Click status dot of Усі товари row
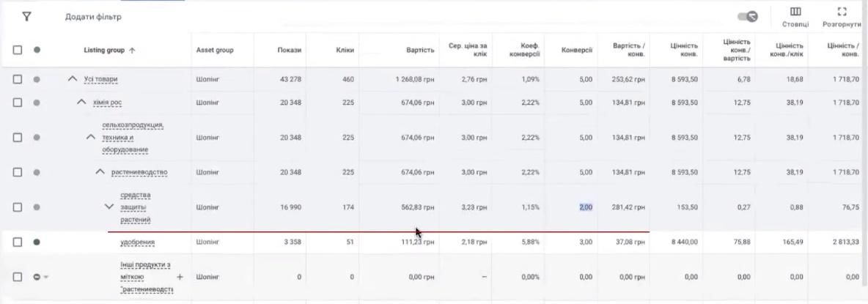The width and height of the screenshot is (868, 304). [x=37, y=79]
